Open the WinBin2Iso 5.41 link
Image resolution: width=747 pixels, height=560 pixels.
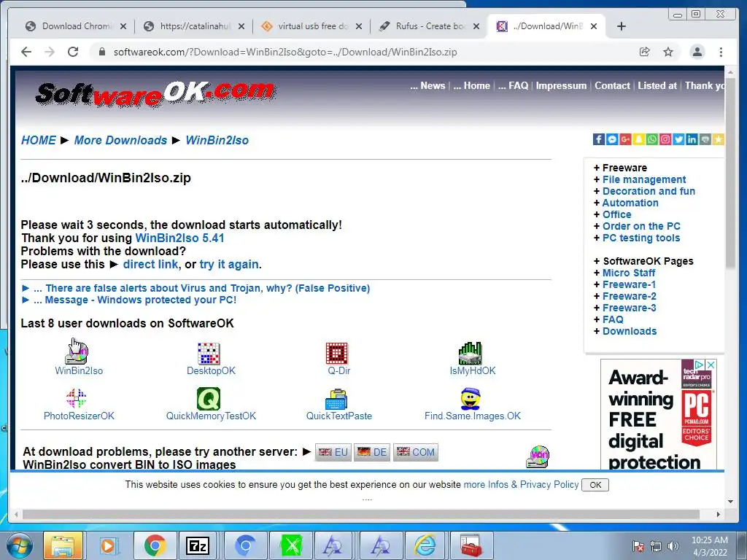179,238
